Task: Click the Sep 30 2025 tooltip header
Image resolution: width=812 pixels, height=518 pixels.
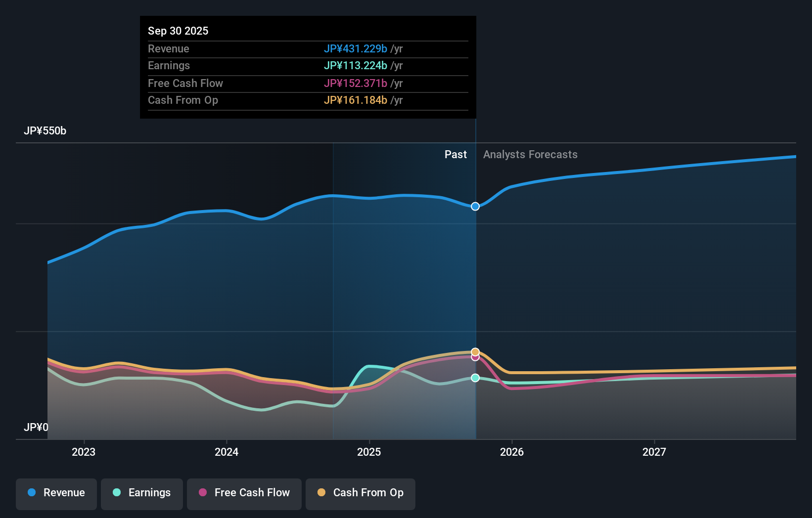Action: [178, 31]
